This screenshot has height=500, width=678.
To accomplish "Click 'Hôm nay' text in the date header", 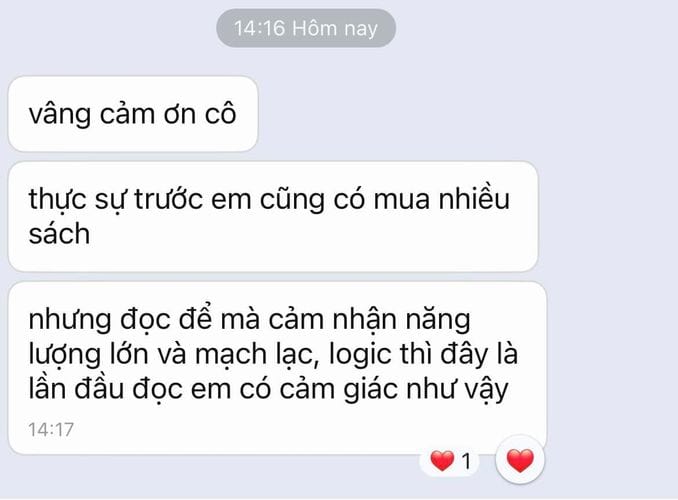I will click(335, 29).
